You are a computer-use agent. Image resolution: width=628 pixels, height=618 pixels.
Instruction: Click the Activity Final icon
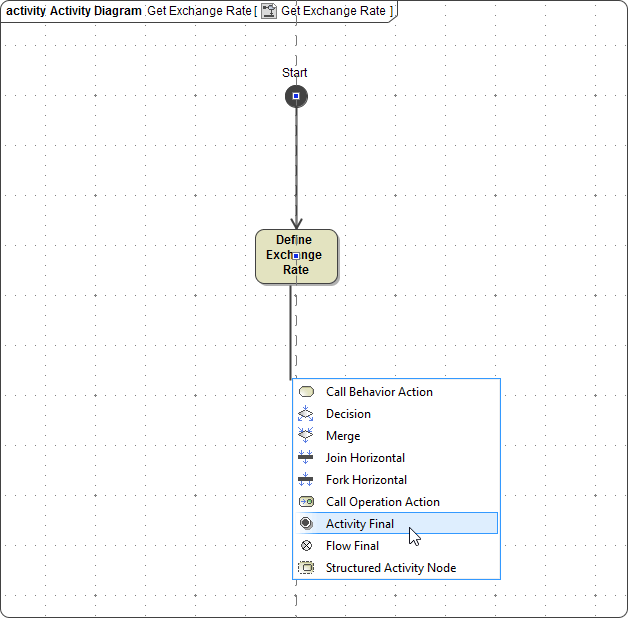coord(306,524)
